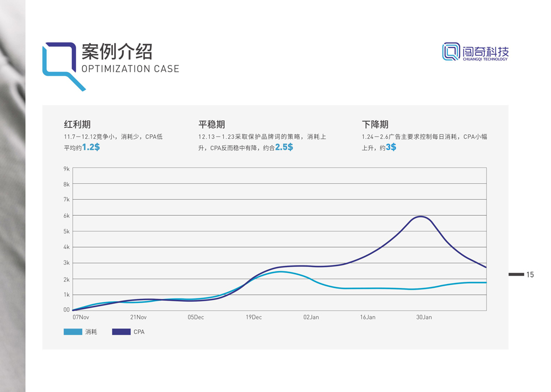
Task: Click the highlighted 3$ CPA value
Action: [x=391, y=148]
